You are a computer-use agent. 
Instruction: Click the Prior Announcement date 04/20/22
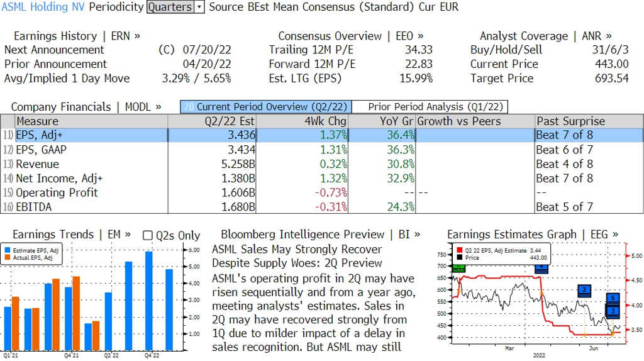coord(207,64)
